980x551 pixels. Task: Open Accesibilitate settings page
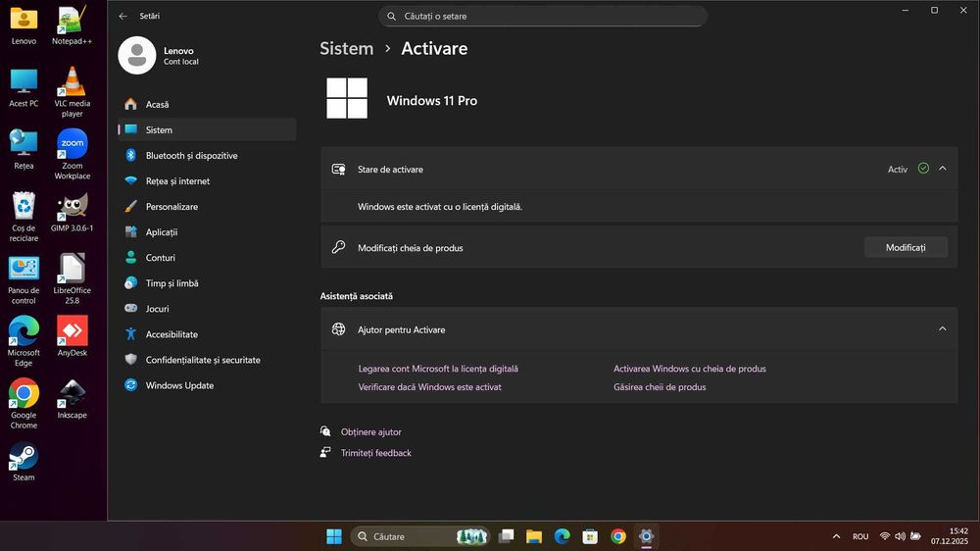pyautogui.click(x=207, y=334)
